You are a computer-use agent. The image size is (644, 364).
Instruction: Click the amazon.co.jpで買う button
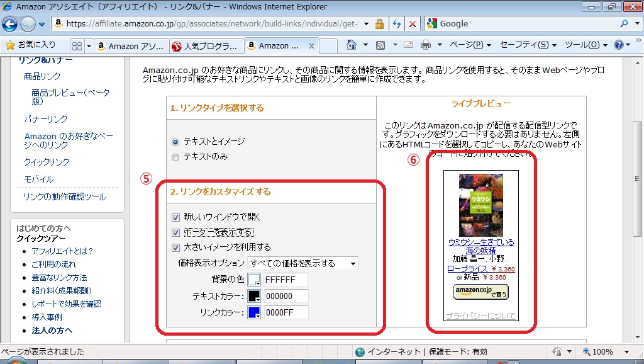tap(481, 292)
